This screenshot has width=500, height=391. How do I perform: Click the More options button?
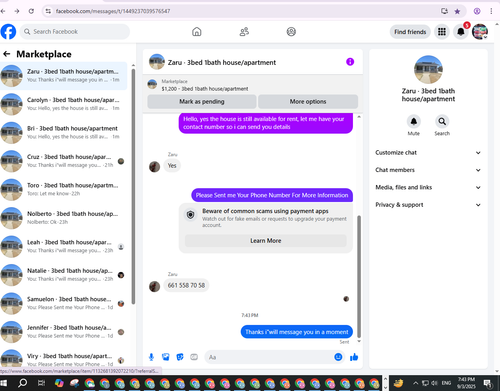308,101
